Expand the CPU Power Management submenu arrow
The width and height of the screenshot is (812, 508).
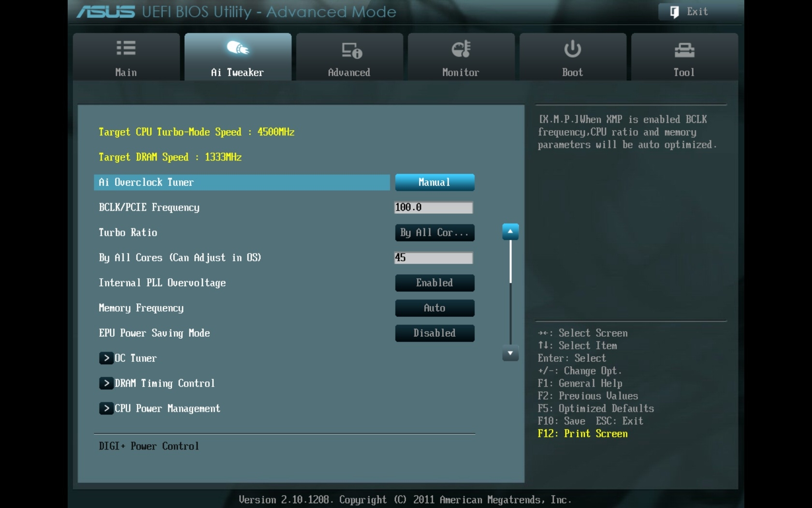106,408
